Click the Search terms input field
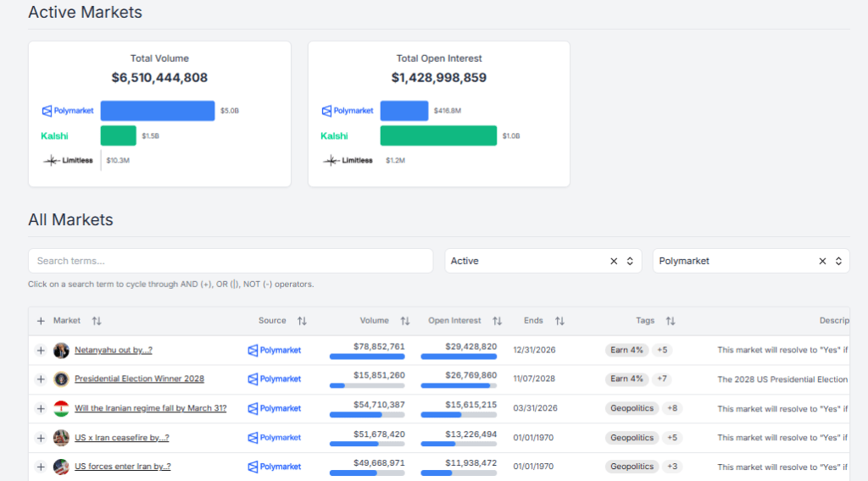The image size is (868, 481). [x=231, y=261]
